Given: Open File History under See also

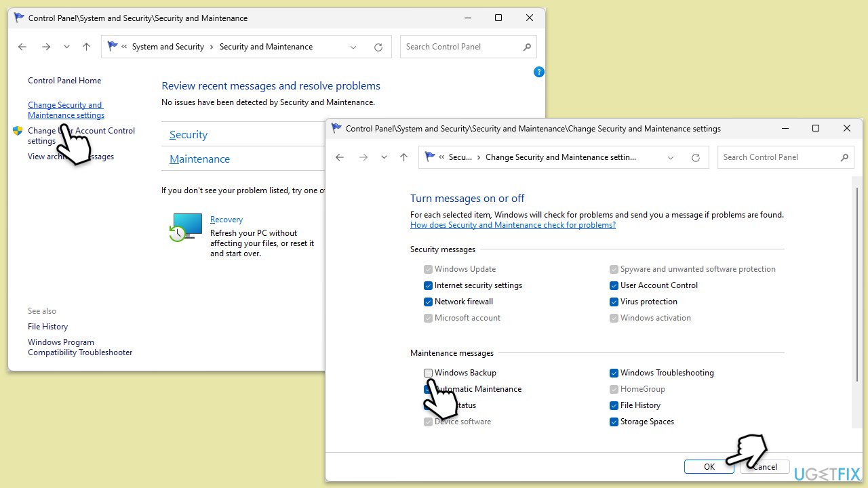Looking at the screenshot, I should (47, 327).
